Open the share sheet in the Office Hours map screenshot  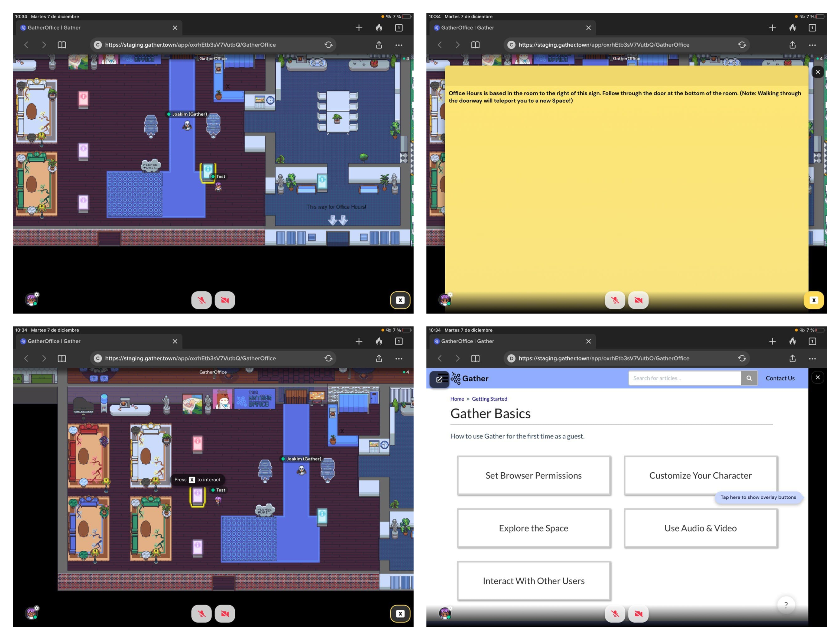tap(379, 45)
